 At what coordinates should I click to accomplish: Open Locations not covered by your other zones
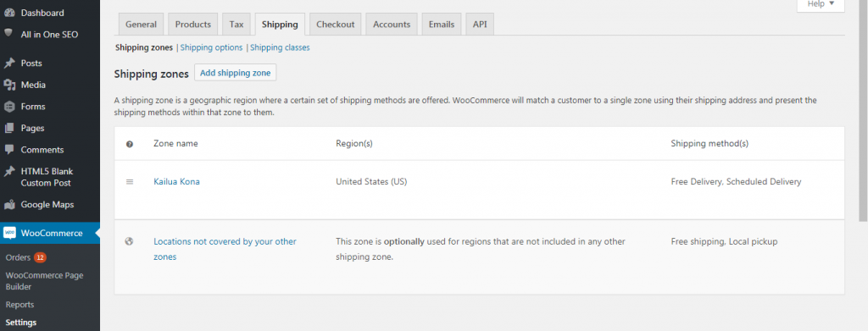coord(225,249)
